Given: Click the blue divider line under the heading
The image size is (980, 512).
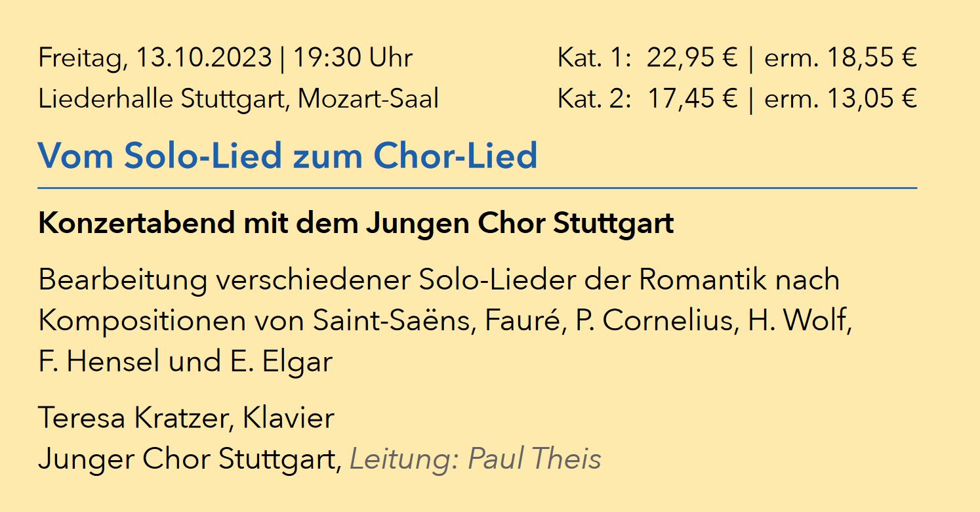Looking at the screenshot, I should [478, 188].
